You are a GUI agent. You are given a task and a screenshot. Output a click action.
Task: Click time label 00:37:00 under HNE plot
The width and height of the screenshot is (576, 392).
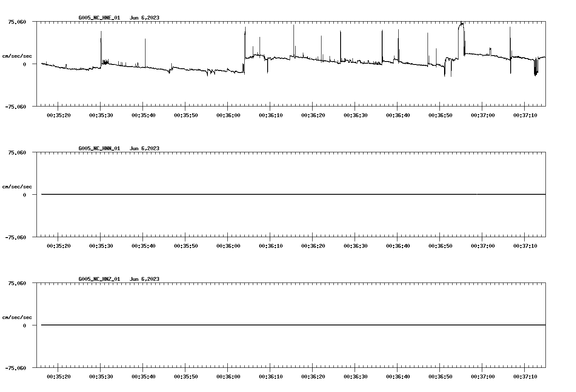click(483, 115)
